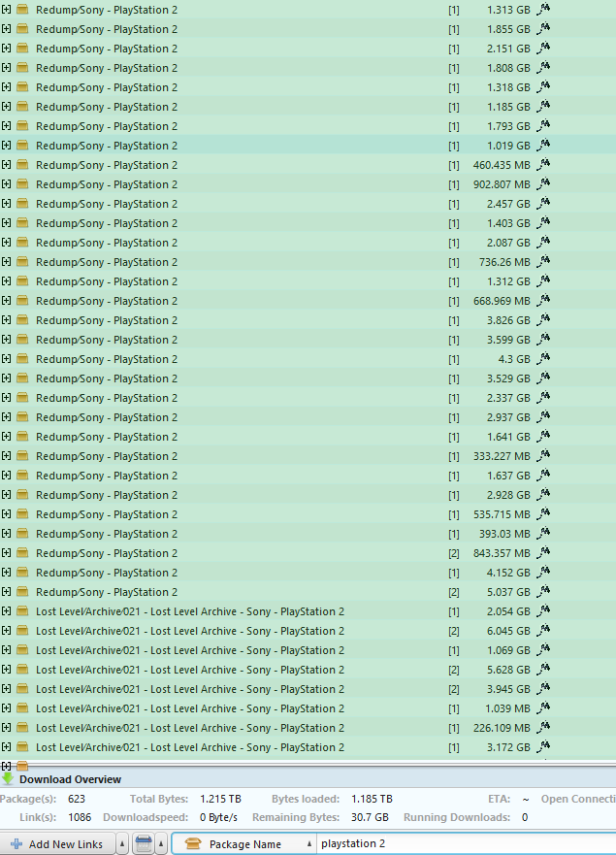Click hoster icon on the 393.03 MB row
Screen dimensions: 616x855
point(543,534)
